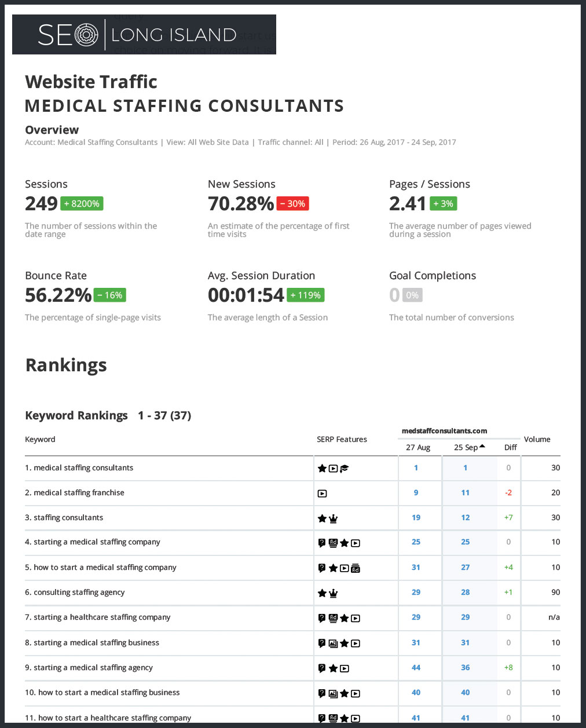Screen dimensions: 586x728
Task: Click the video icon for starting a healthcare staffing company
Action: [x=356, y=619]
